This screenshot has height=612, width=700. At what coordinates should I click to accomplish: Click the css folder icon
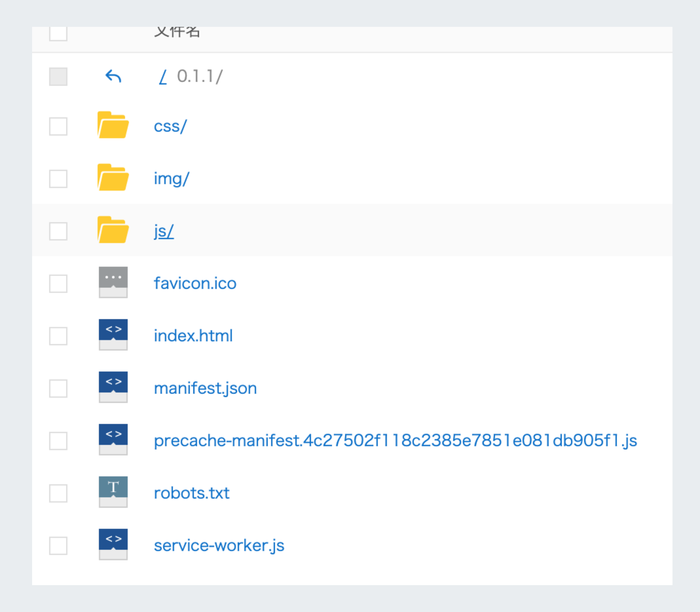pyautogui.click(x=113, y=125)
